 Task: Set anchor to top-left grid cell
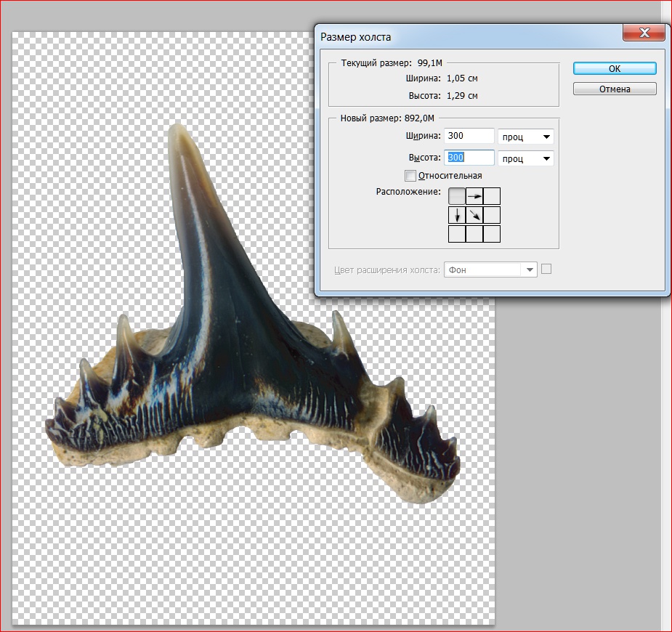coord(457,196)
